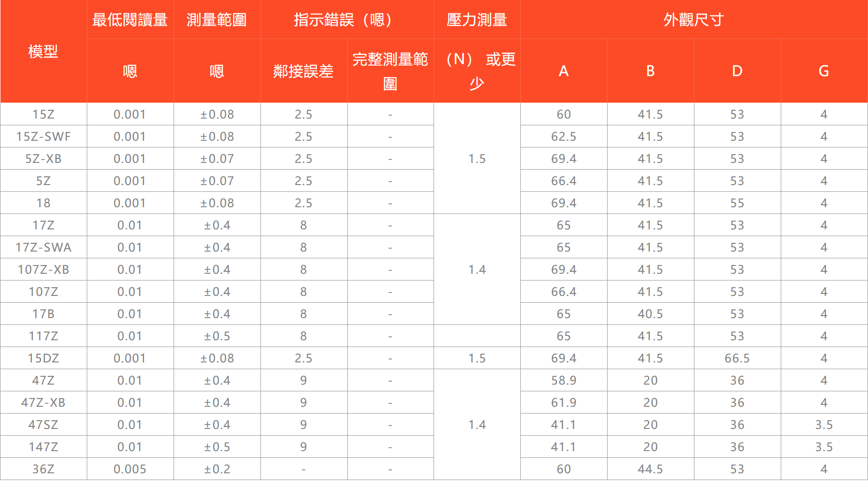868x481 pixels.
Task: Select the 40.5 value in column B
Action: tap(651, 314)
